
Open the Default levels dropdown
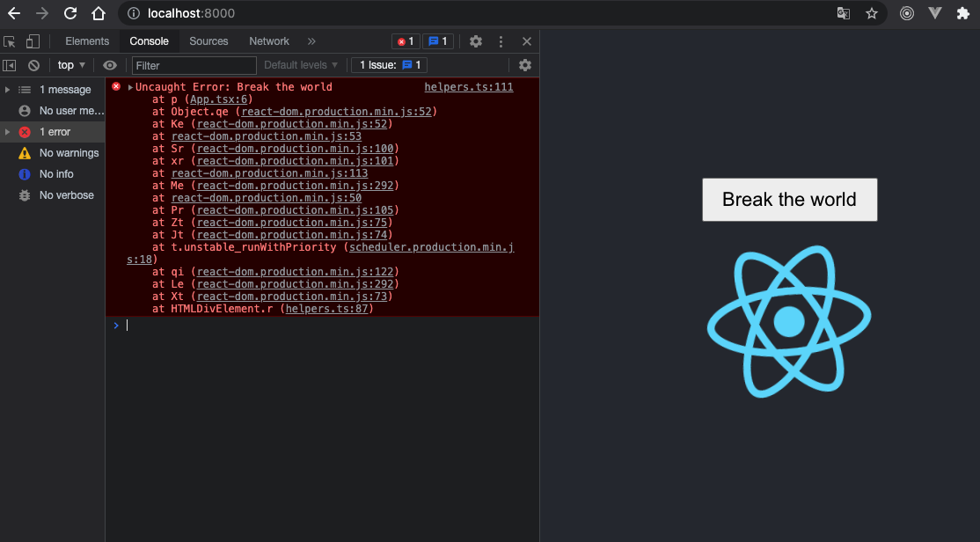[x=301, y=65]
